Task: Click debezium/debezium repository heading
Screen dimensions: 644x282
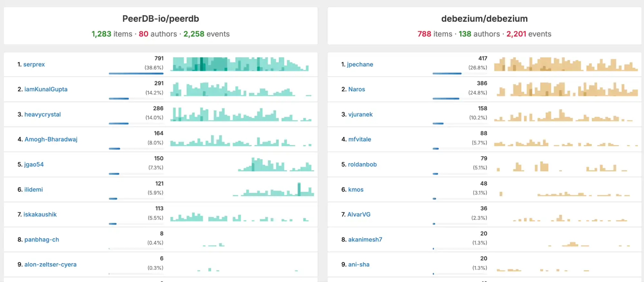Action: [484, 19]
